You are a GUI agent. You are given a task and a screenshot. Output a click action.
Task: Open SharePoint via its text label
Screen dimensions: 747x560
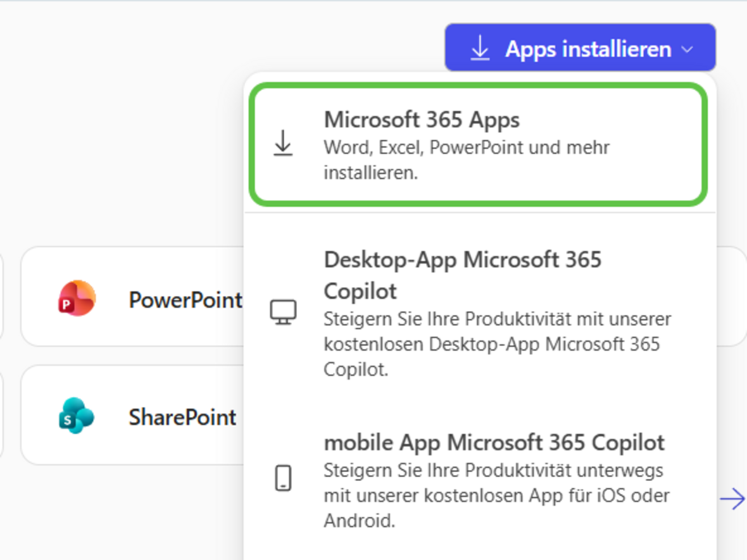tap(182, 417)
